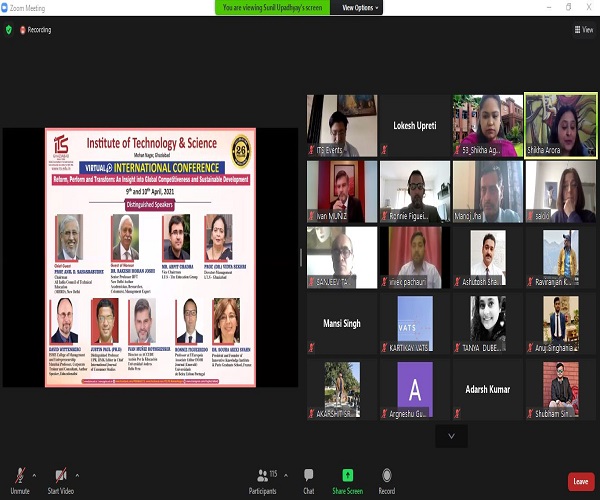
Task: Open audio options arrow next to Unmute
Action: [34, 476]
